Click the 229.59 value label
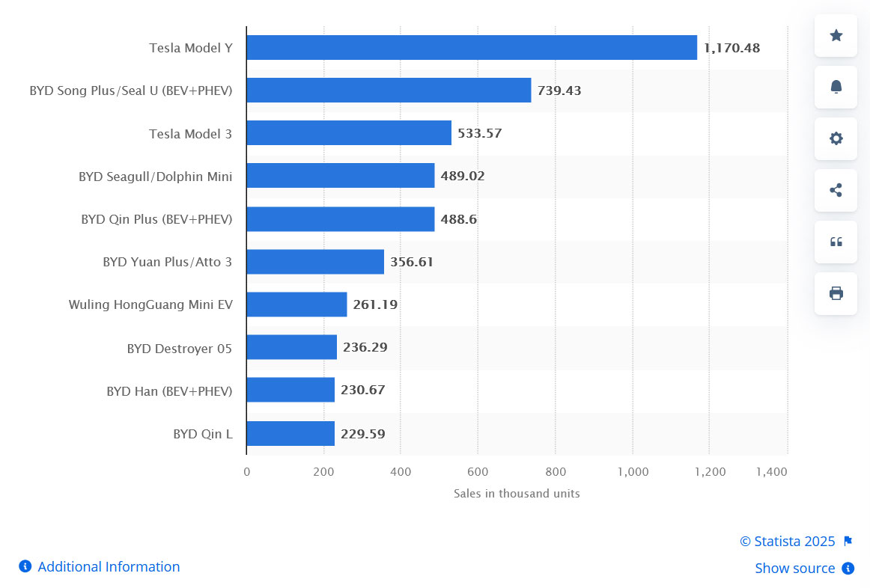Viewport: 870px width, 588px height. [x=363, y=434]
